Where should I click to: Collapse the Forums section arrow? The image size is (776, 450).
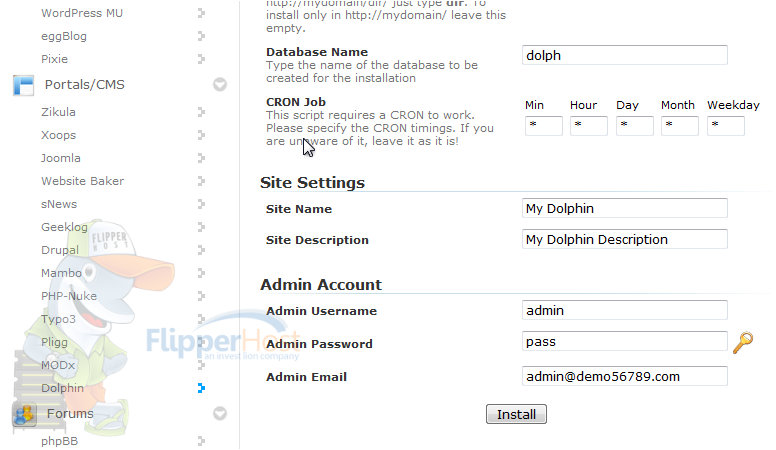click(x=220, y=413)
